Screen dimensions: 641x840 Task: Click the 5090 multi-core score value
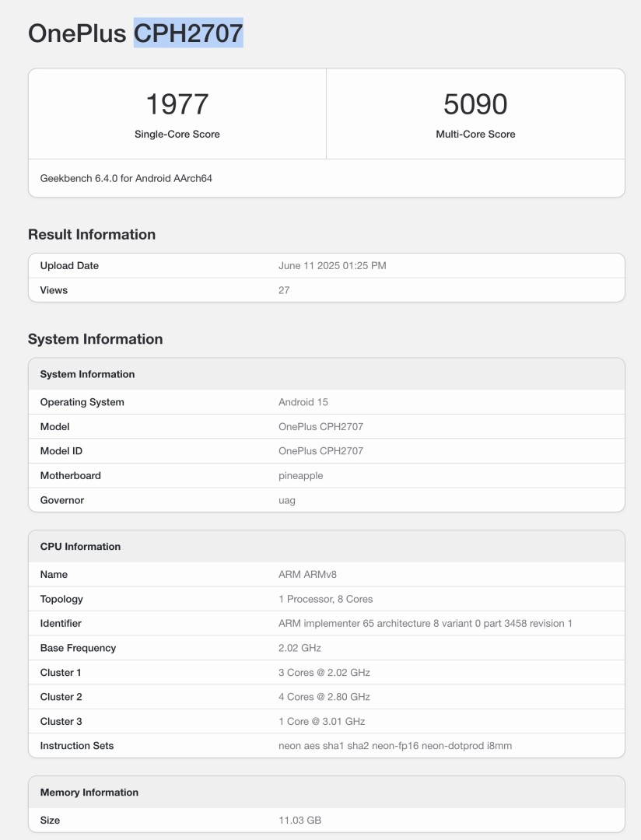coord(475,104)
